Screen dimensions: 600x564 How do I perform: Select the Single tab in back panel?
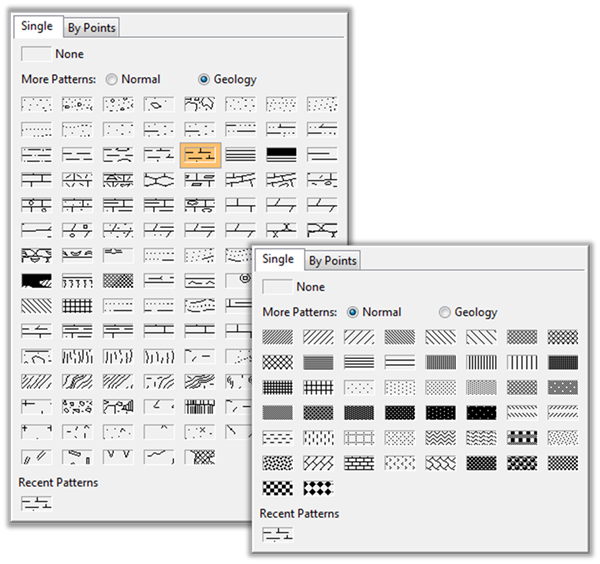(x=37, y=26)
